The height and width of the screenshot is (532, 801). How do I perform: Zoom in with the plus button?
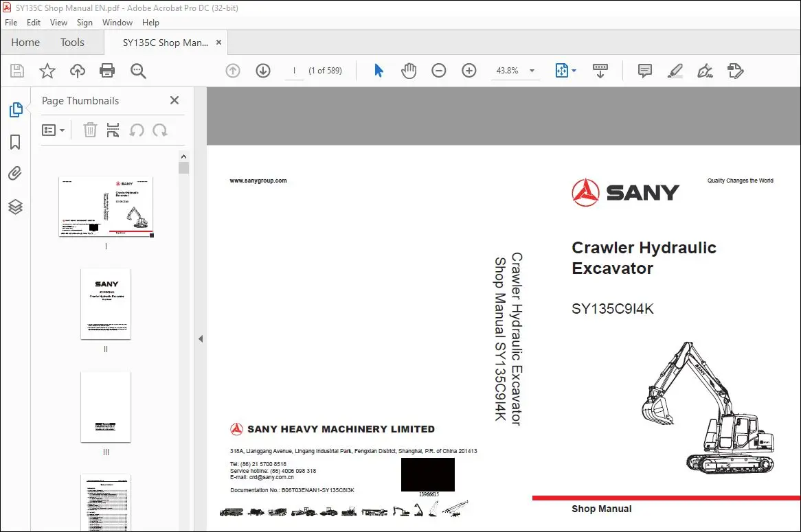469,71
